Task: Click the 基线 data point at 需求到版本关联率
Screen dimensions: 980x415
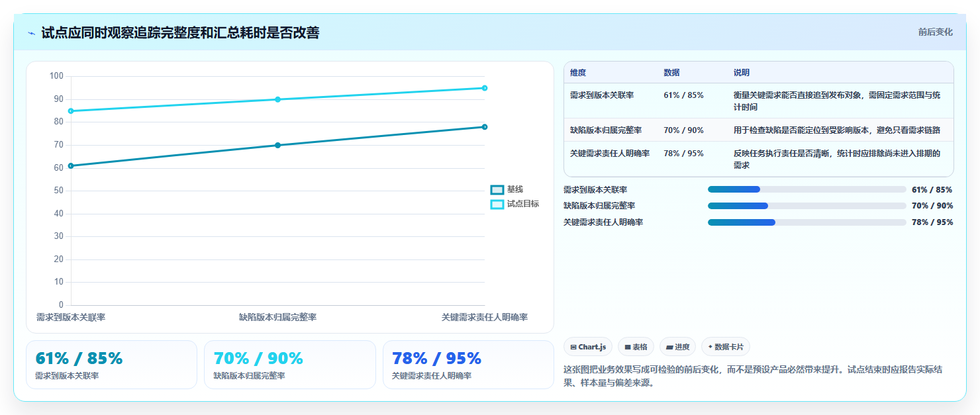Action: coord(71,165)
